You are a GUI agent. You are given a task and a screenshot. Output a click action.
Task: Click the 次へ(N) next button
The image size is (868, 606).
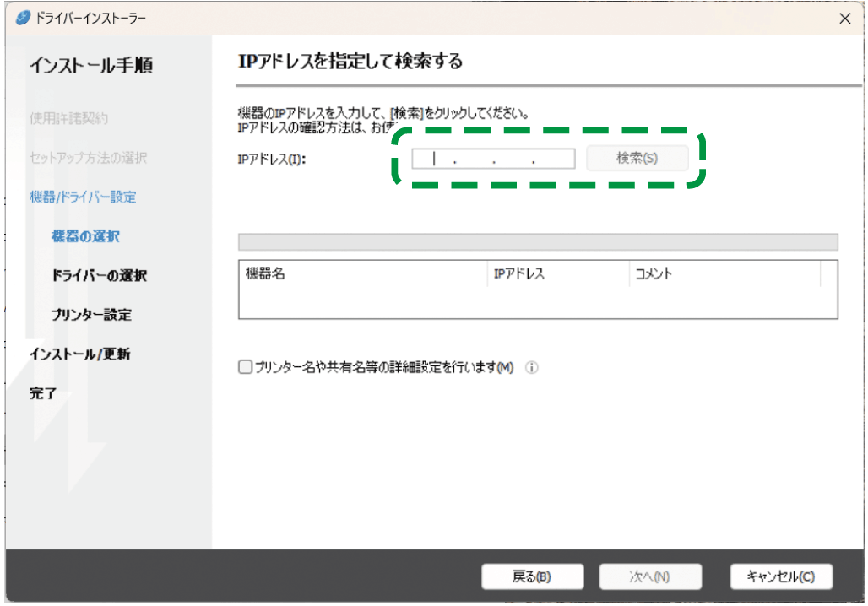(x=650, y=576)
